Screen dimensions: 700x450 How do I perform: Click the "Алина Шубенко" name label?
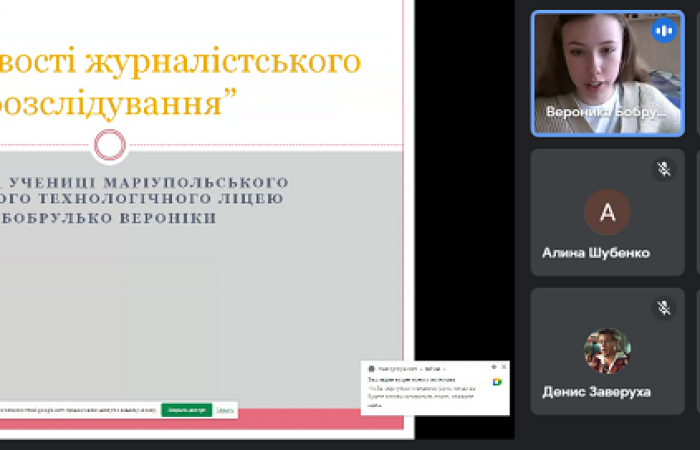click(x=596, y=253)
